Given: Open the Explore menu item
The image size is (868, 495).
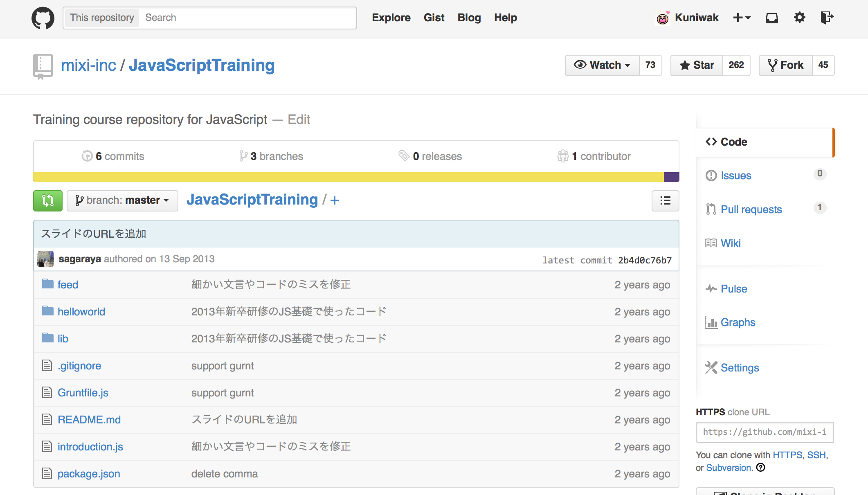Looking at the screenshot, I should pos(391,18).
